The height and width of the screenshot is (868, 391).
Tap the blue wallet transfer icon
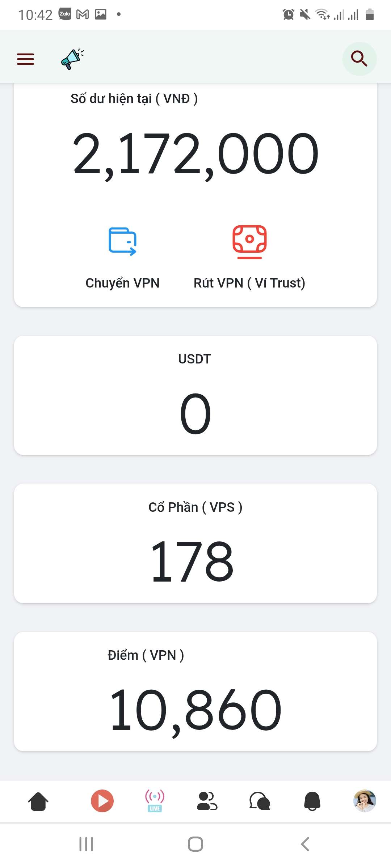pyautogui.click(x=123, y=241)
